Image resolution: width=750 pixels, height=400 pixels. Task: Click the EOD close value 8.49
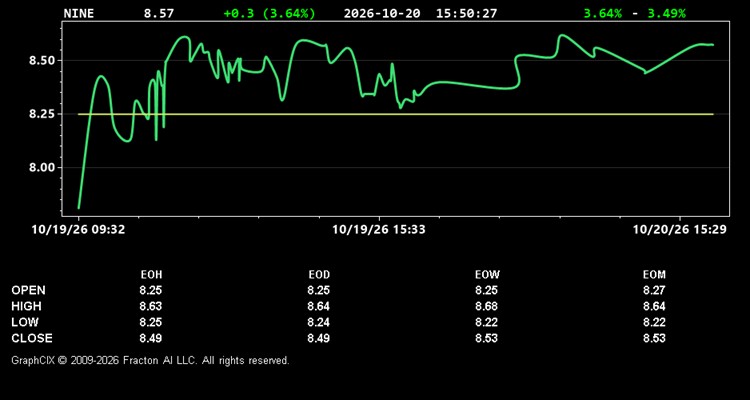point(319,338)
